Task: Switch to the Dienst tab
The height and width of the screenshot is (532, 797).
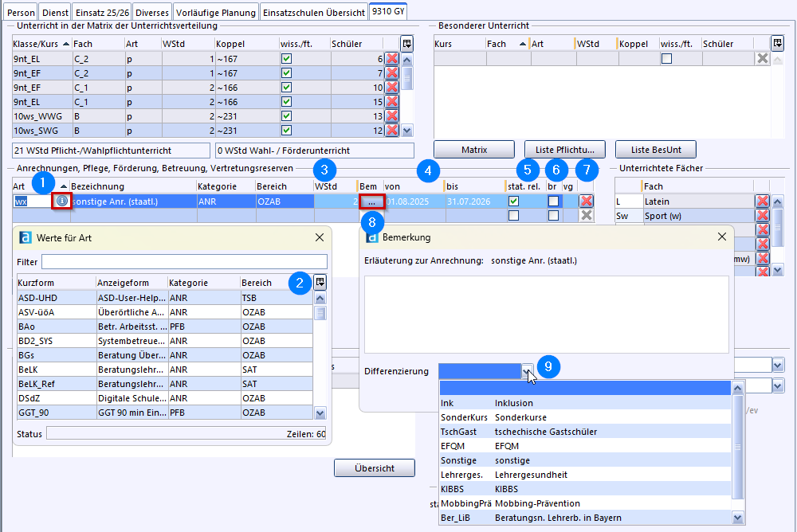Action: (x=54, y=12)
